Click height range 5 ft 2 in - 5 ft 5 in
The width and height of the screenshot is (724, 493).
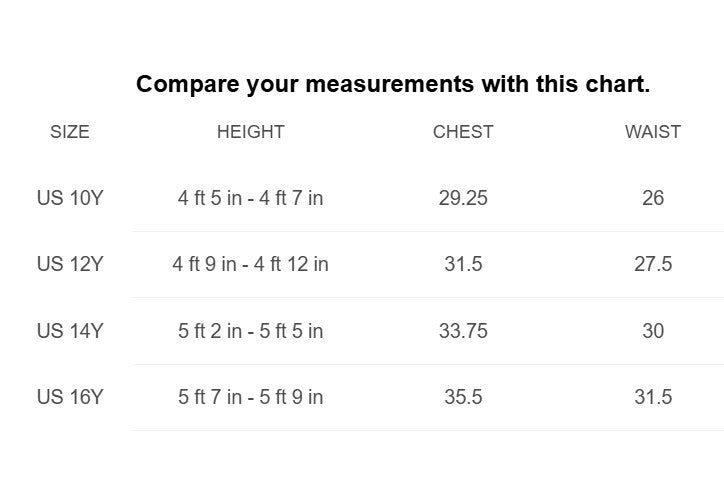[250, 331]
